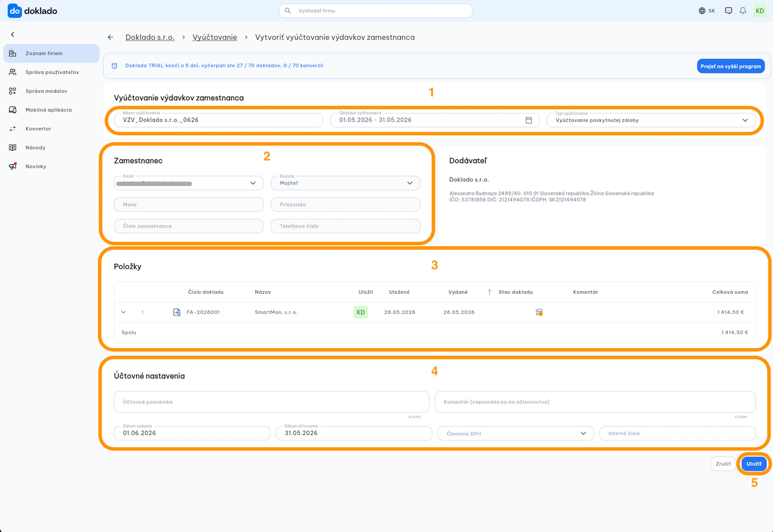
Task: Open Konvertor in the sidebar
Action: 51,129
